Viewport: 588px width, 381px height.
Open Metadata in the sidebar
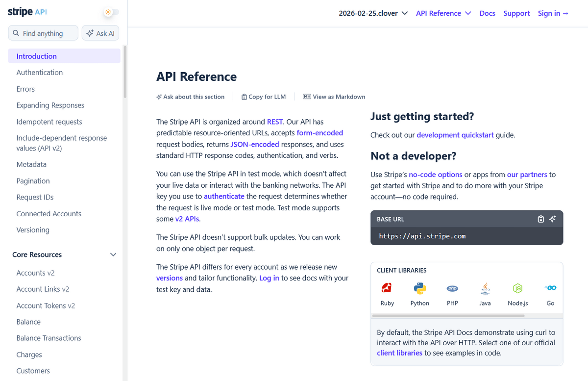tap(31, 164)
